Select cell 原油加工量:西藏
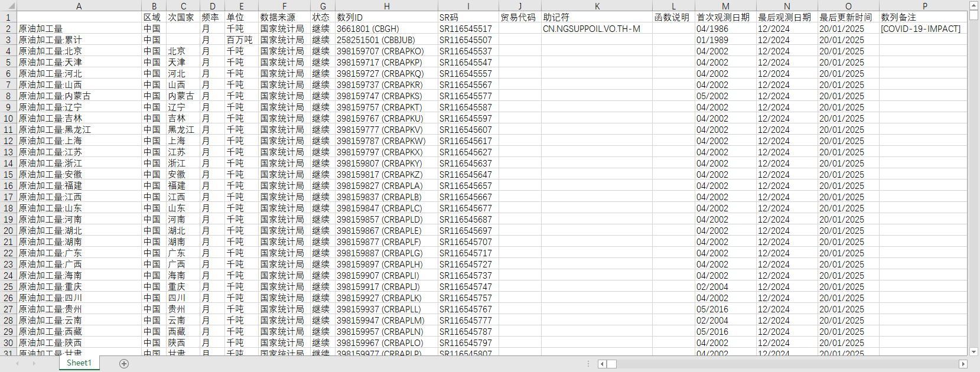980x372 pixels. (79, 331)
